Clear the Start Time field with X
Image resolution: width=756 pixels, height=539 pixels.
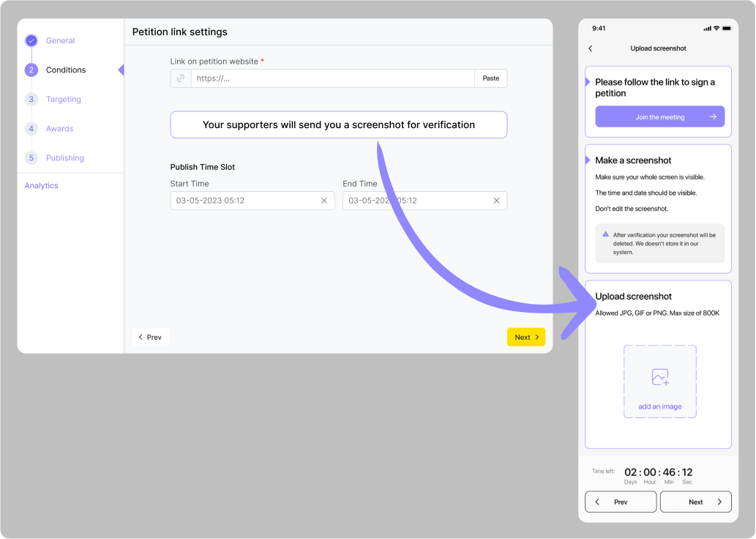tap(324, 201)
